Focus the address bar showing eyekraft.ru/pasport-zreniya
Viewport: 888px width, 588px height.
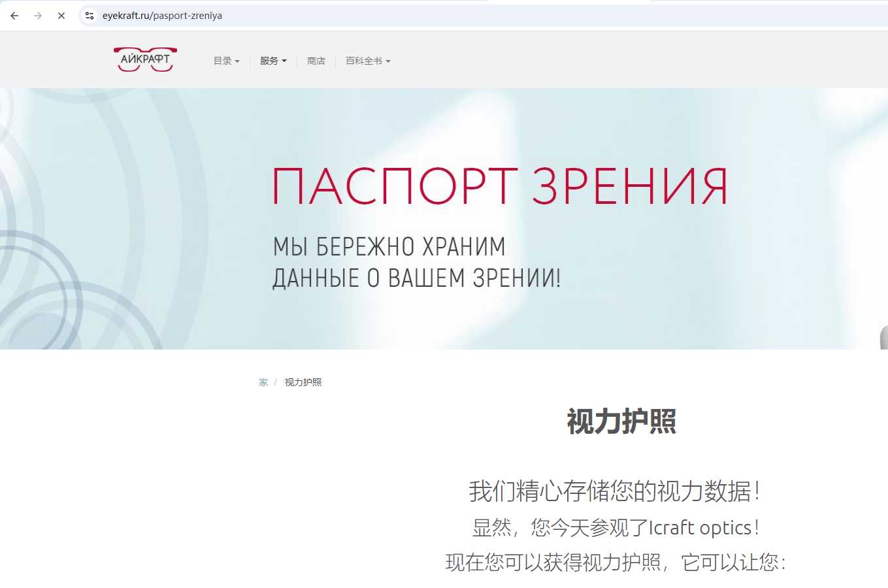[484, 16]
